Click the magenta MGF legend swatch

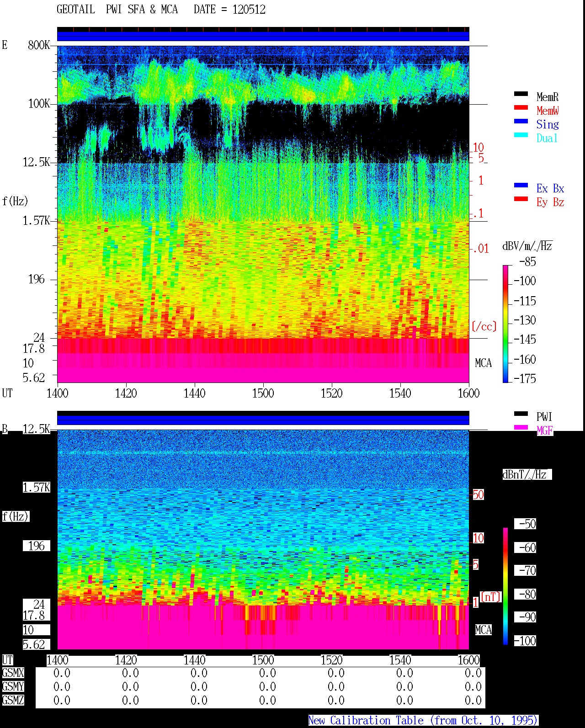(521, 427)
